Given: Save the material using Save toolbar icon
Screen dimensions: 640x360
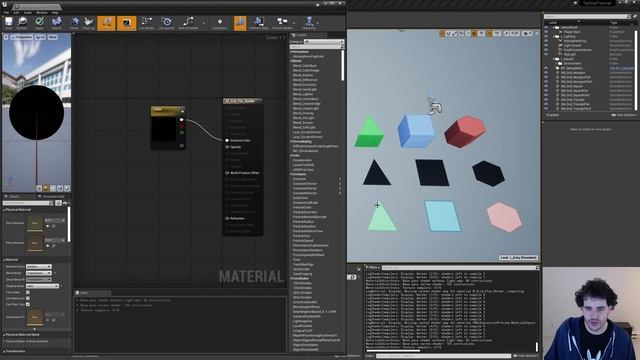Looking at the screenshot, I should [9, 23].
